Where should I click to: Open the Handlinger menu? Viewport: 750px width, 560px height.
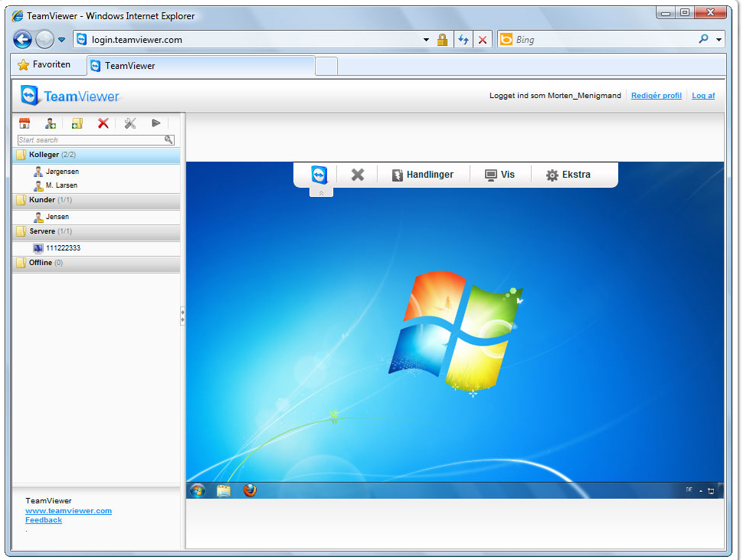tap(422, 175)
